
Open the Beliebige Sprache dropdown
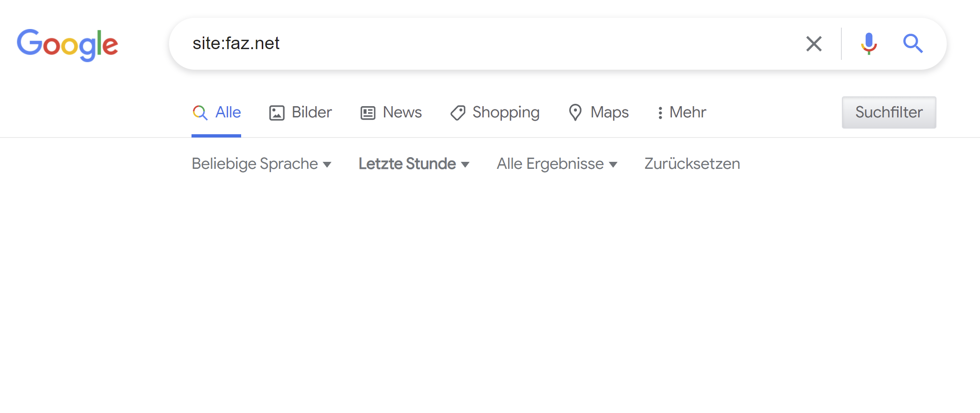[262, 164]
